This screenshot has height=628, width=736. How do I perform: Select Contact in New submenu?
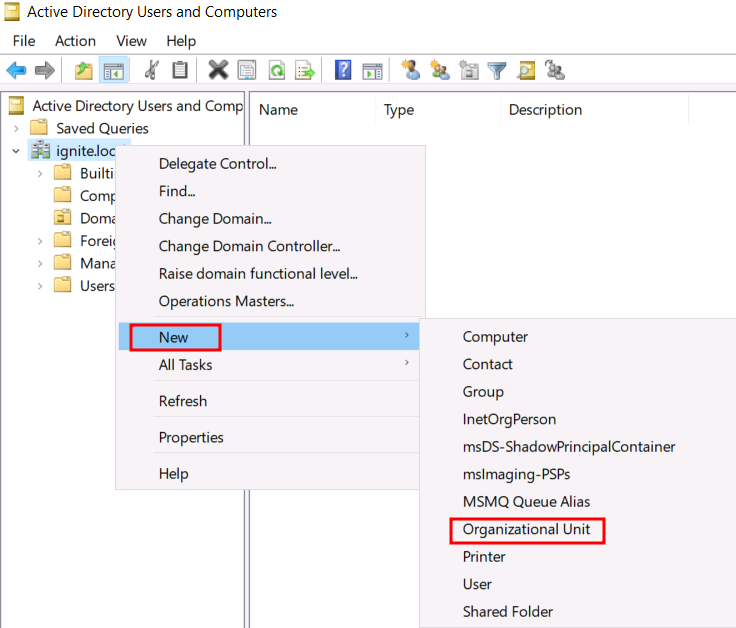click(487, 364)
